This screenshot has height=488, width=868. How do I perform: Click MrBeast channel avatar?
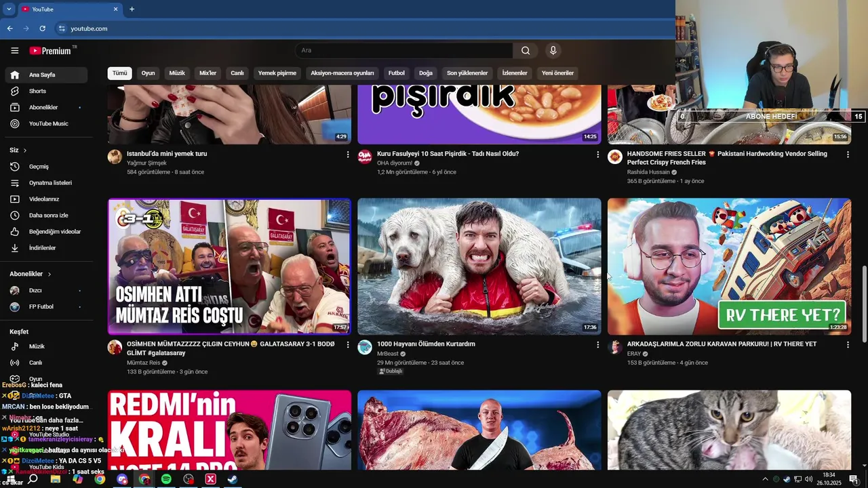pos(365,348)
